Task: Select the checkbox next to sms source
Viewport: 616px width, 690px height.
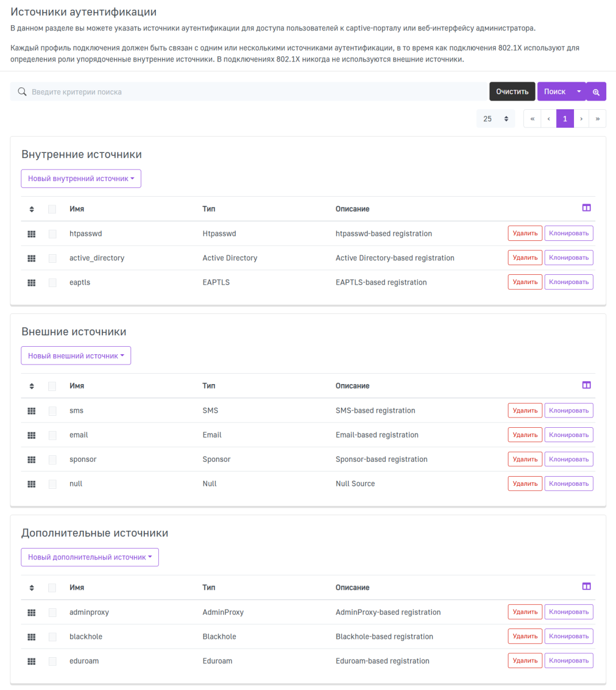Action: tap(52, 411)
